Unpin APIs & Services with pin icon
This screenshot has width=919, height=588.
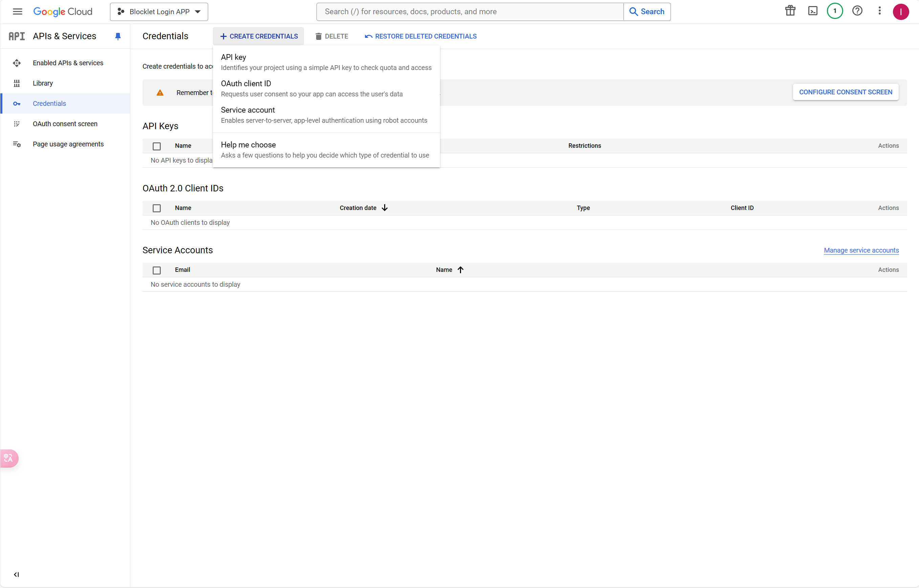coord(118,36)
